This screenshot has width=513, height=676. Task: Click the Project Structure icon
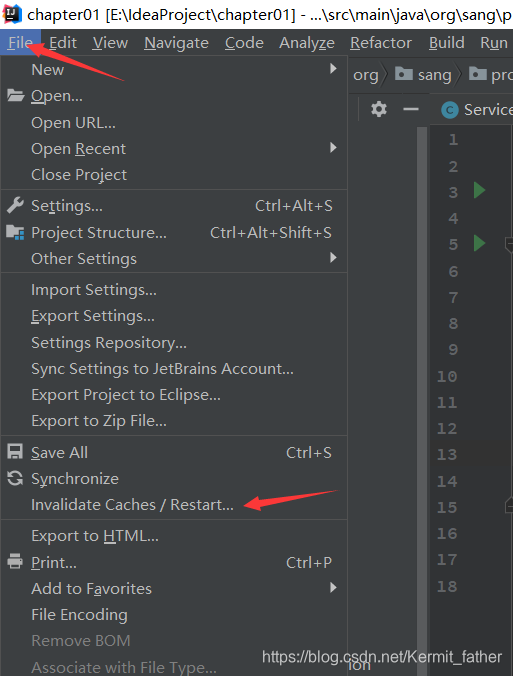tap(15, 232)
